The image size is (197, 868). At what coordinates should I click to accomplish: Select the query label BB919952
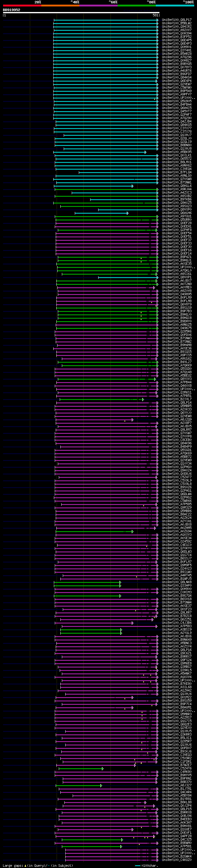(11, 10)
